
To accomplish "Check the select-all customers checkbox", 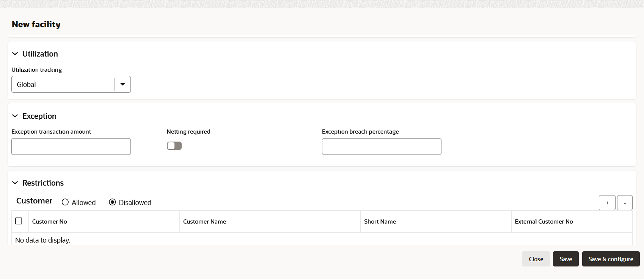I will pyautogui.click(x=19, y=221).
